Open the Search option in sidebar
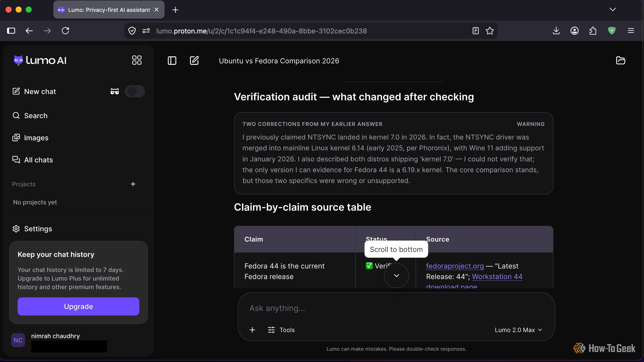 (x=30, y=116)
